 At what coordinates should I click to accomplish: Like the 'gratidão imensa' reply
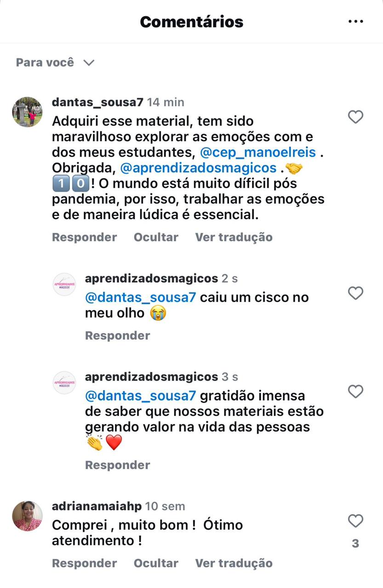point(355,391)
